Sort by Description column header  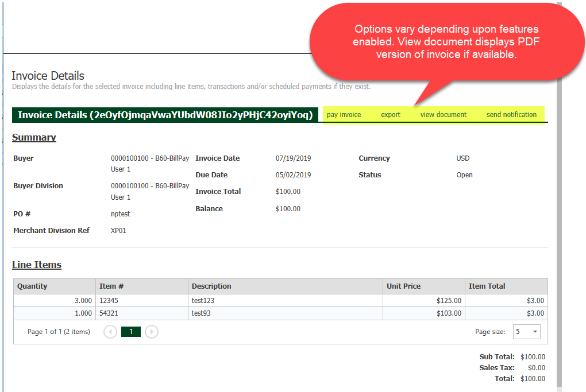(286, 286)
